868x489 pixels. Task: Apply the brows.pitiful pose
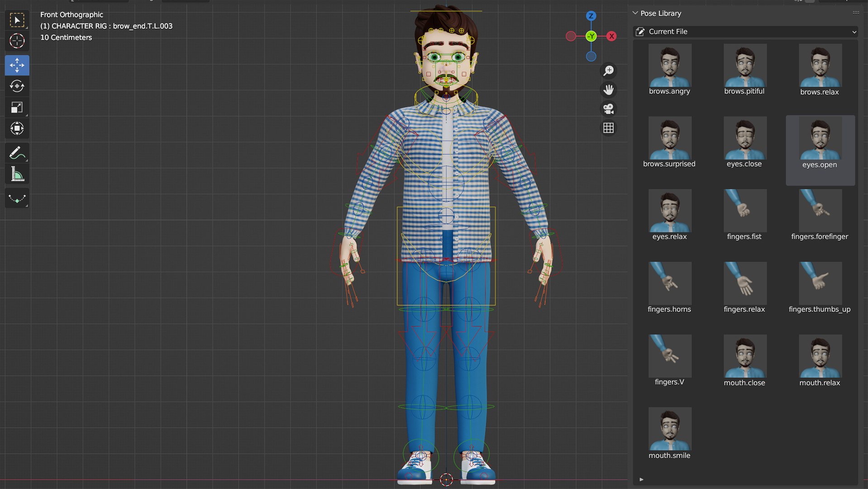[745, 70]
